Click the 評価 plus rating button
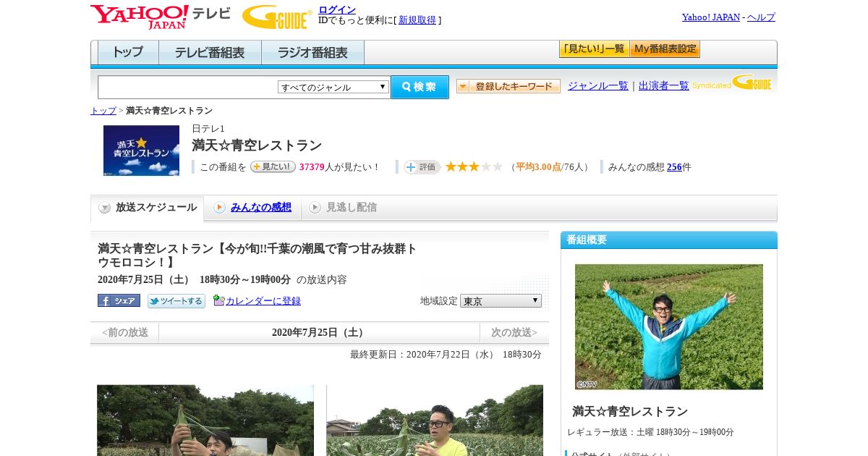 pos(422,167)
